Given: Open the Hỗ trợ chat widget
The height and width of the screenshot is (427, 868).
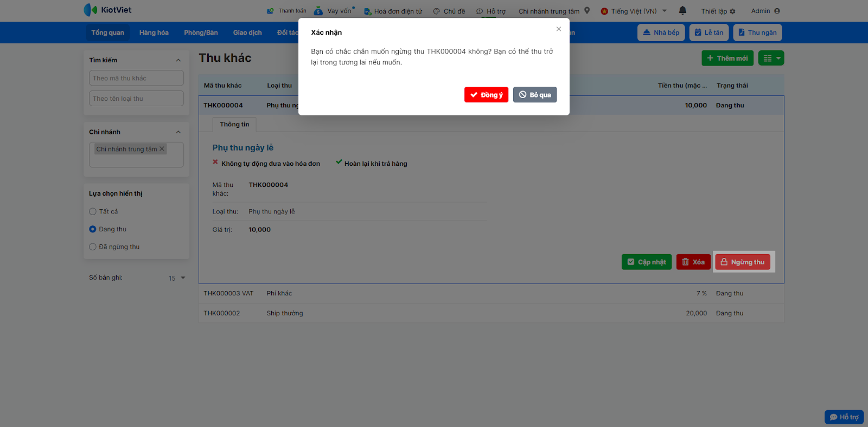Looking at the screenshot, I should (x=844, y=417).
